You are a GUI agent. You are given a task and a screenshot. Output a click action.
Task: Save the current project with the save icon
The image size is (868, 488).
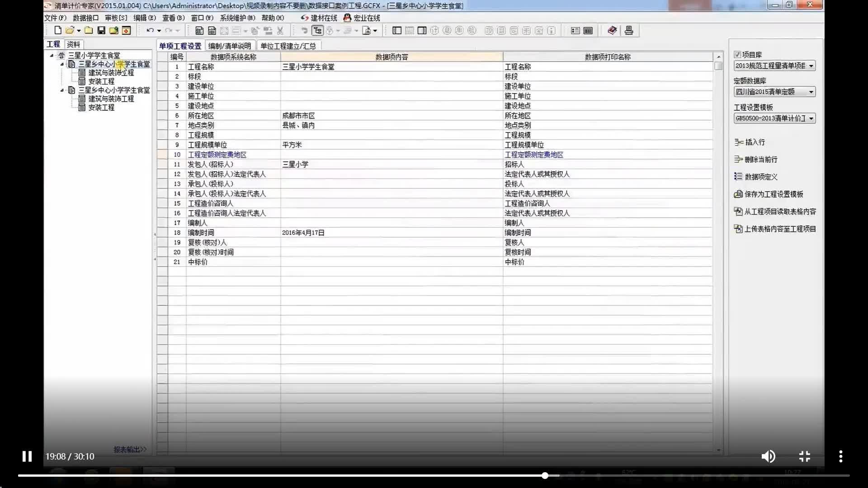[x=101, y=30]
